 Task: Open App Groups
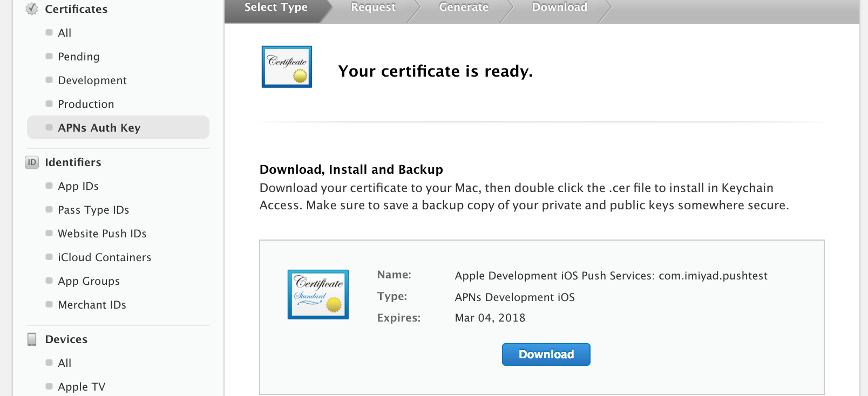click(89, 281)
